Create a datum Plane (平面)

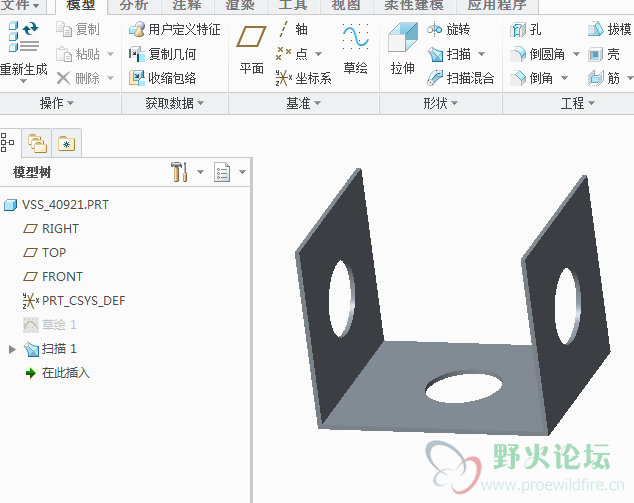251,49
